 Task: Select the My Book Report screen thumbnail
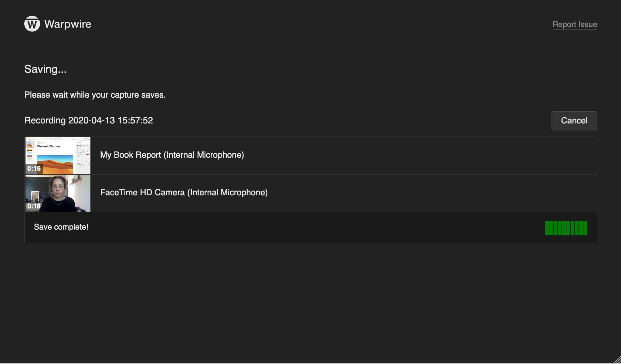pos(58,156)
